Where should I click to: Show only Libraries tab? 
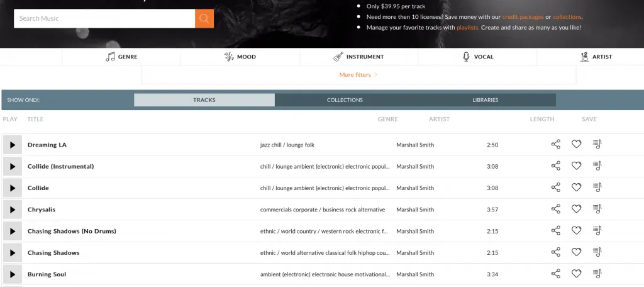click(486, 100)
